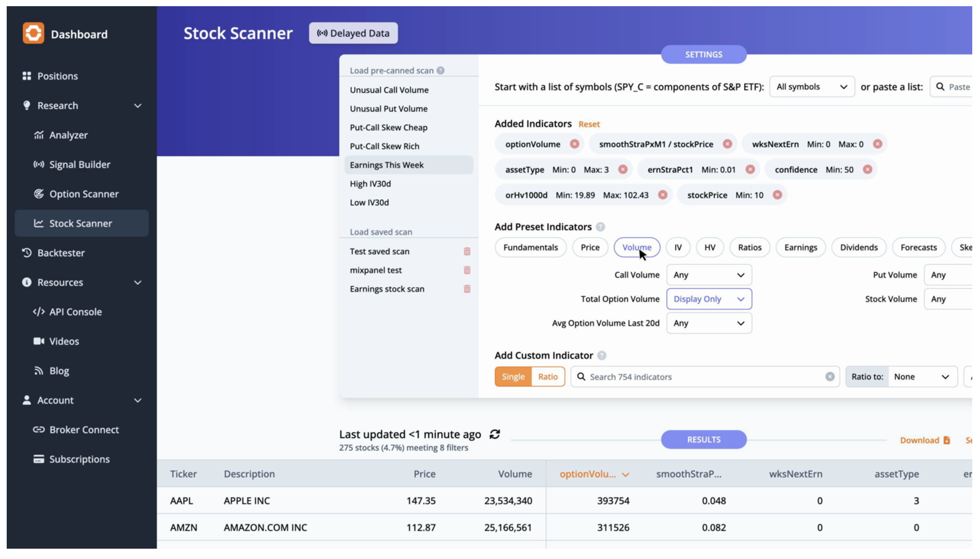This screenshot has width=980, height=559.
Task: Open the Total Option Volume dropdown
Action: click(709, 299)
